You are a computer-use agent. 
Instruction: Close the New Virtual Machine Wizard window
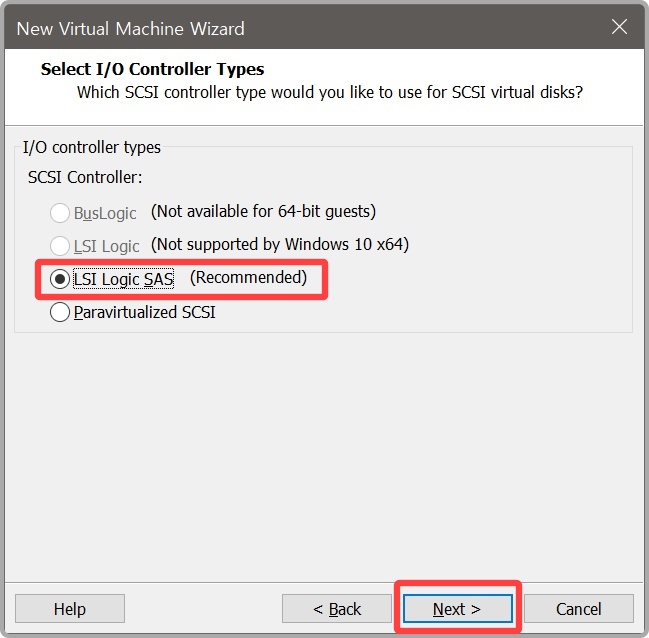pos(619,27)
